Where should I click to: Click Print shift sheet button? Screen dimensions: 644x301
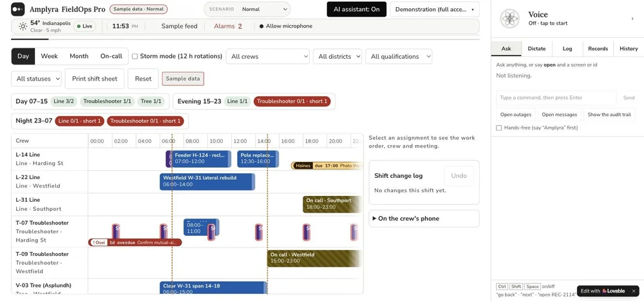(95, 79)
